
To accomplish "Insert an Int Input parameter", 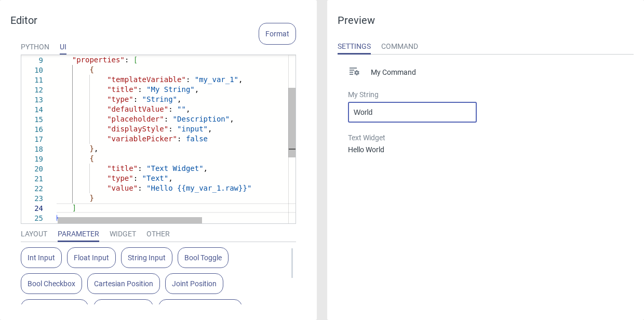I will [41, 258].
